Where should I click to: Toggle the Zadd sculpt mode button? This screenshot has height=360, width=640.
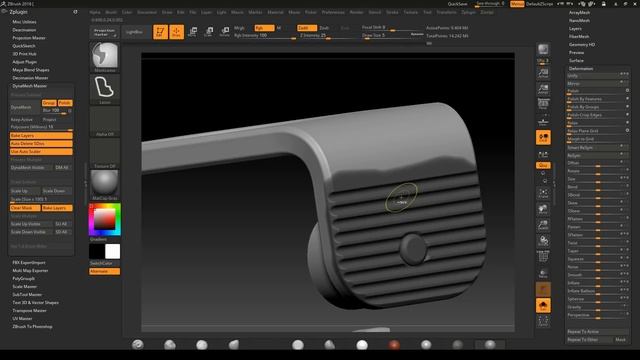click(x=307, y=28)
